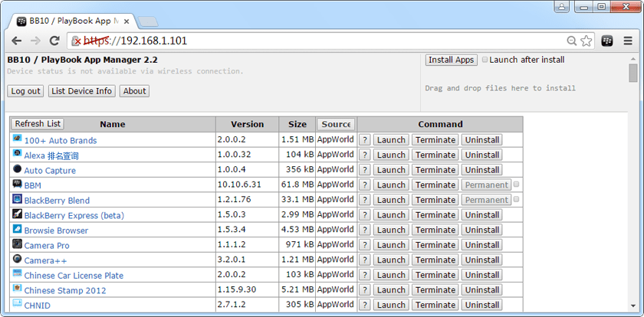Click the Chinese Car License Plate icon

tap(17, 273)
